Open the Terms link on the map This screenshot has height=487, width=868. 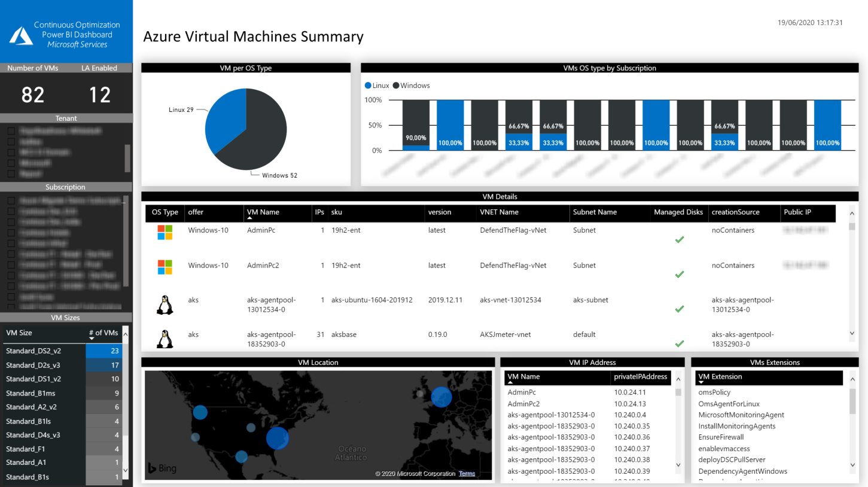[x=467, y=474]
